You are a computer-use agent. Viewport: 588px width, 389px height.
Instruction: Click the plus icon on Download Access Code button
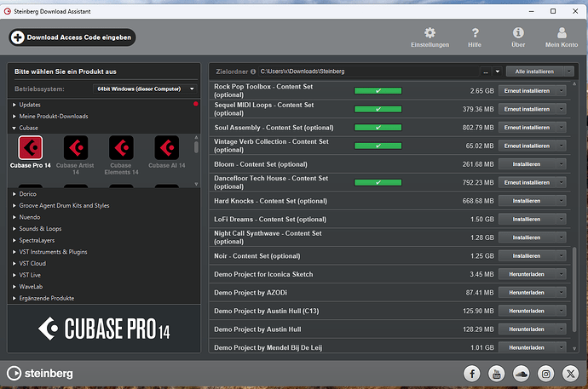18,37
